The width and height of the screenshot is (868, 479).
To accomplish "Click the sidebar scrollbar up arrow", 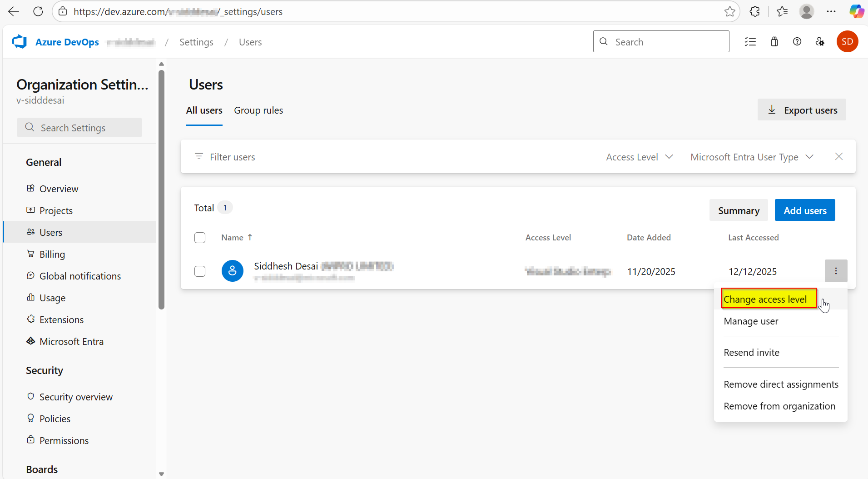I will 161,64.
